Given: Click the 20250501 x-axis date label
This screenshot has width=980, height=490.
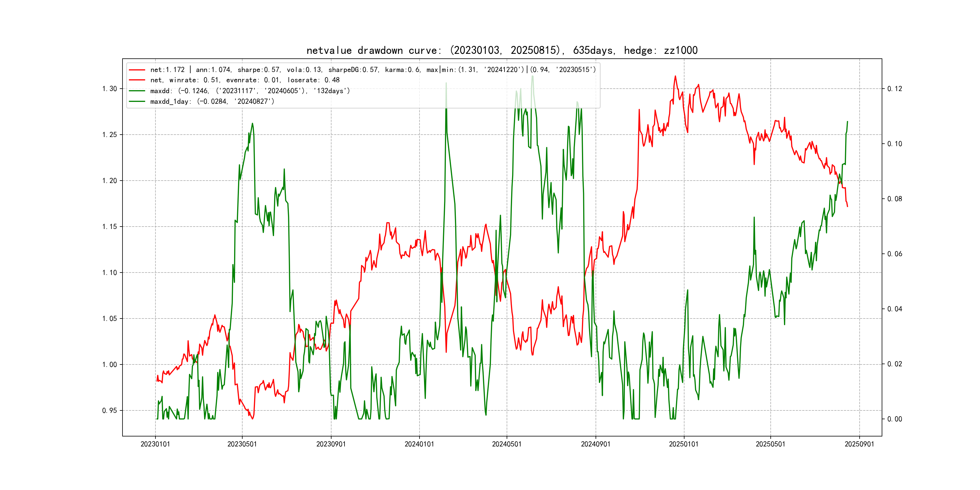Looking at the screenshot, I should [x=770, y=444].
